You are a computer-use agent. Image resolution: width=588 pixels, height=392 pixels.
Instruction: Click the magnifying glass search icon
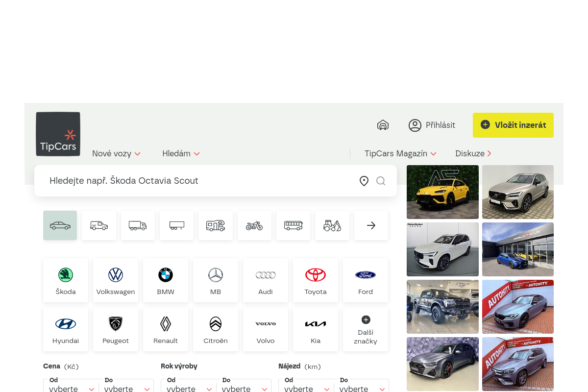[381, 181]
